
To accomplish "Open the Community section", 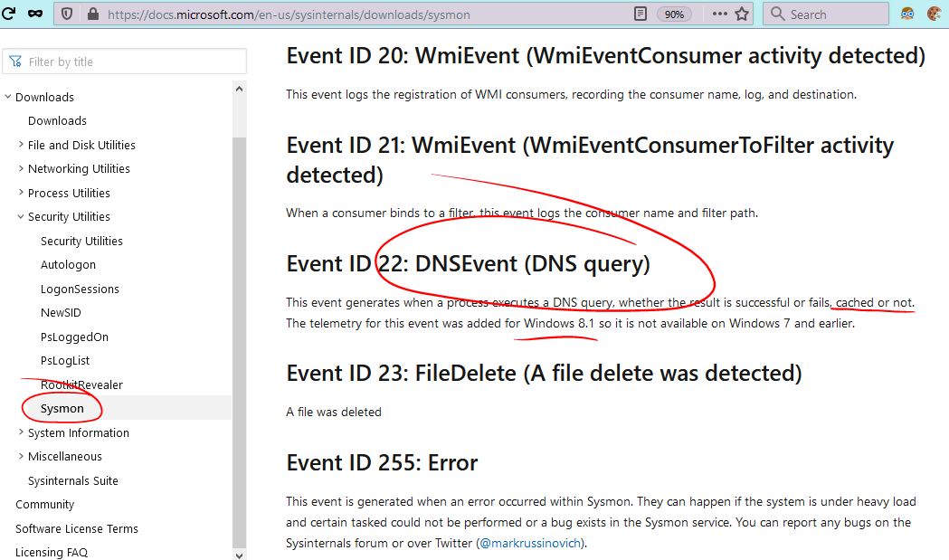I will coord(45,504).
